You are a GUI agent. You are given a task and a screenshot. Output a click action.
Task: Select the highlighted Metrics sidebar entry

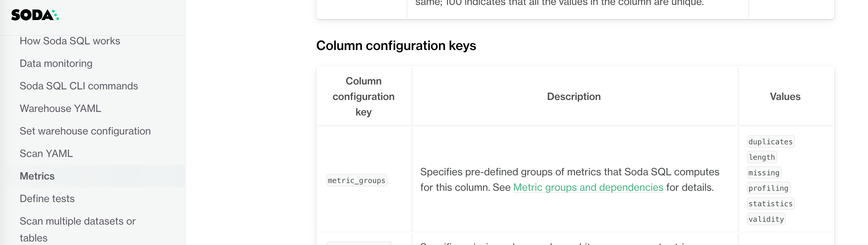(37, 176)
